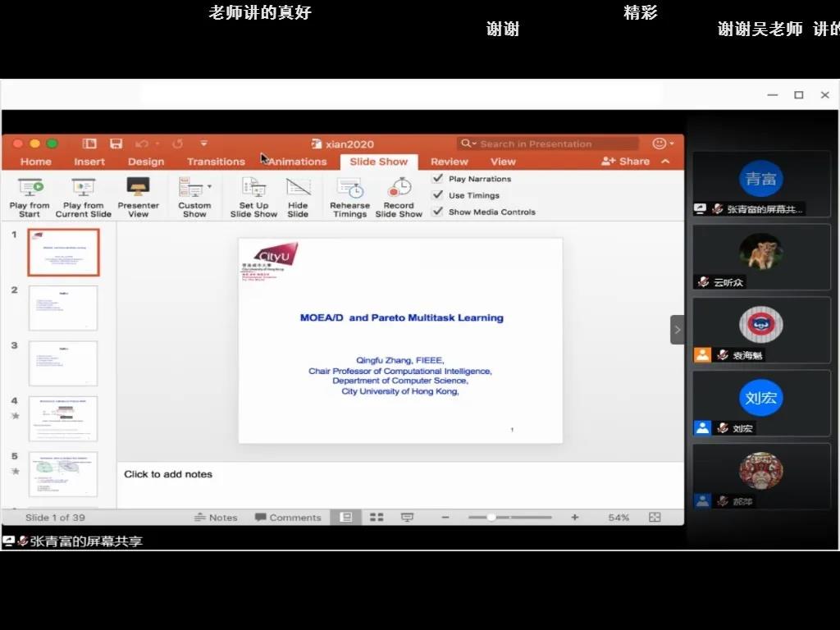The image size is (840, 630).
Task: Uncheck Play Narrations checkbox
Action: pos(438,179)
